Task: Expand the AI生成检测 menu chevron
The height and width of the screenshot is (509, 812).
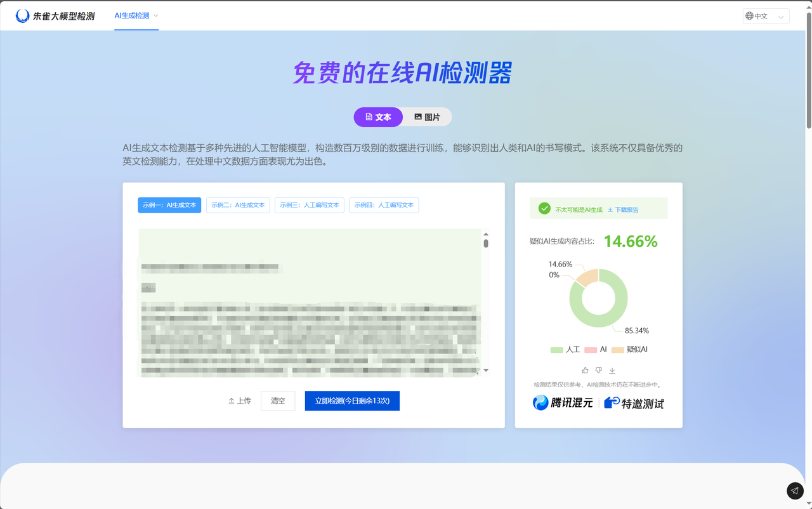Action: [x=156, y=16]
